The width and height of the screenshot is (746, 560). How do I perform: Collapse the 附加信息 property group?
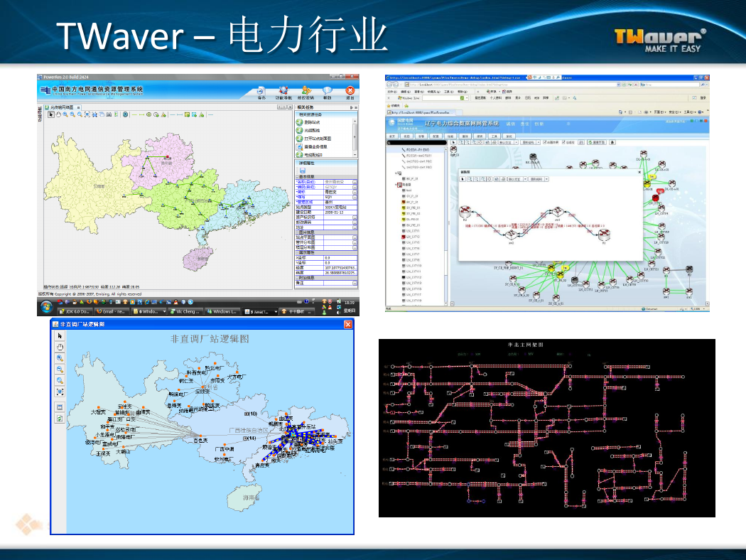tap(298, 278)
